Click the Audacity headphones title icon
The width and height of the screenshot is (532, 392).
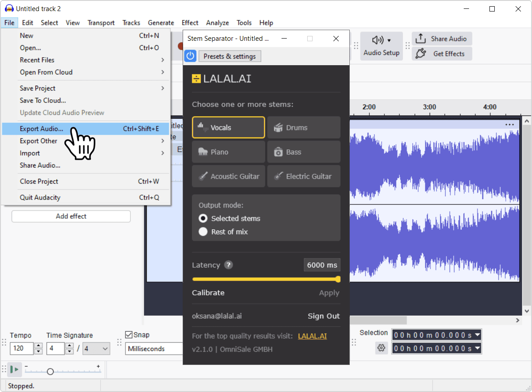coord(9,8)
